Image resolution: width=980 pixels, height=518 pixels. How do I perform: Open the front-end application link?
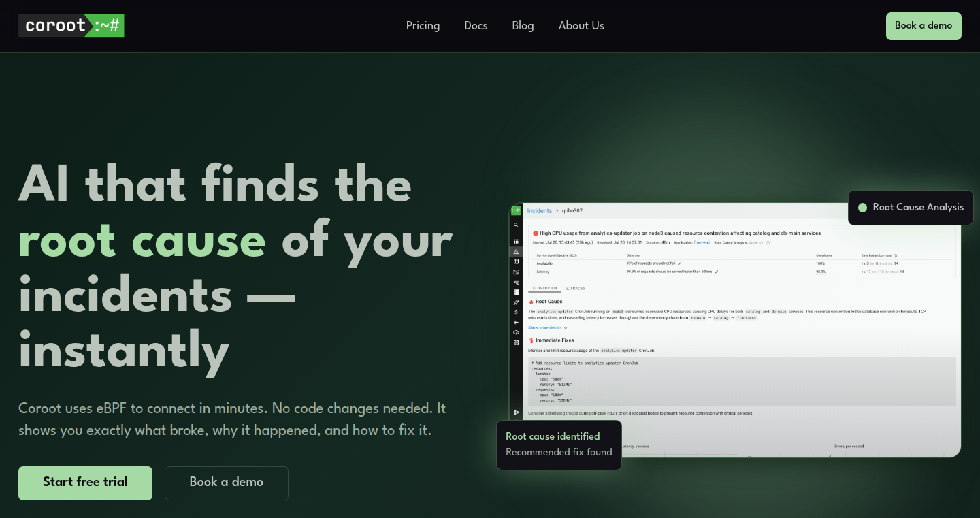(702, 242)
